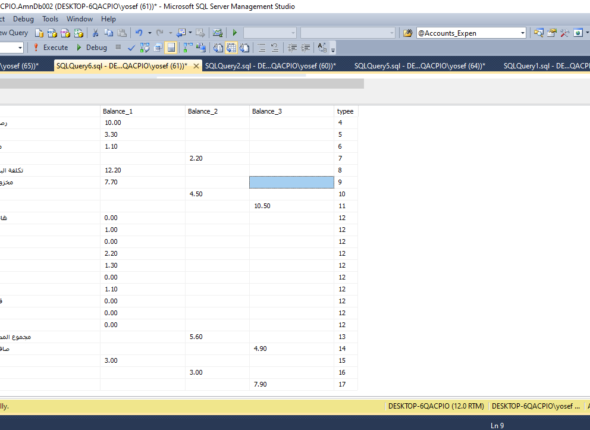
Task: Specify Values for Template Parameters
Action: 322,48
